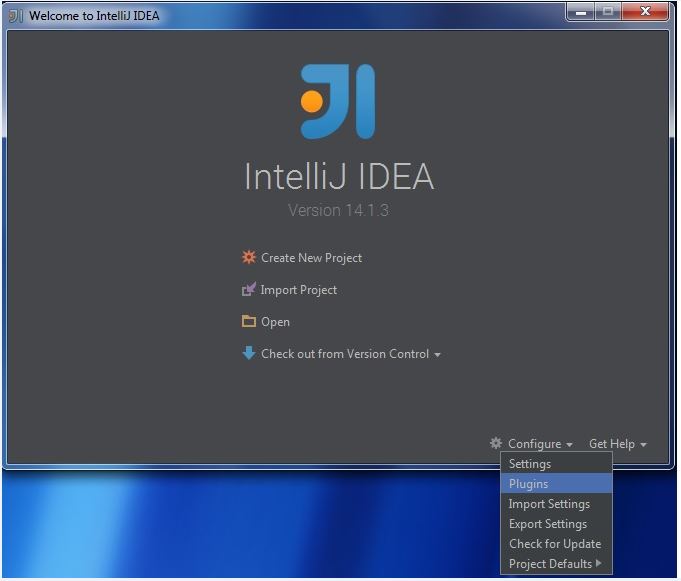The width and height of the screenshot is (681, 581).
Task: Choose Import Settings menu entry
Action: click(x=556, y=504)
